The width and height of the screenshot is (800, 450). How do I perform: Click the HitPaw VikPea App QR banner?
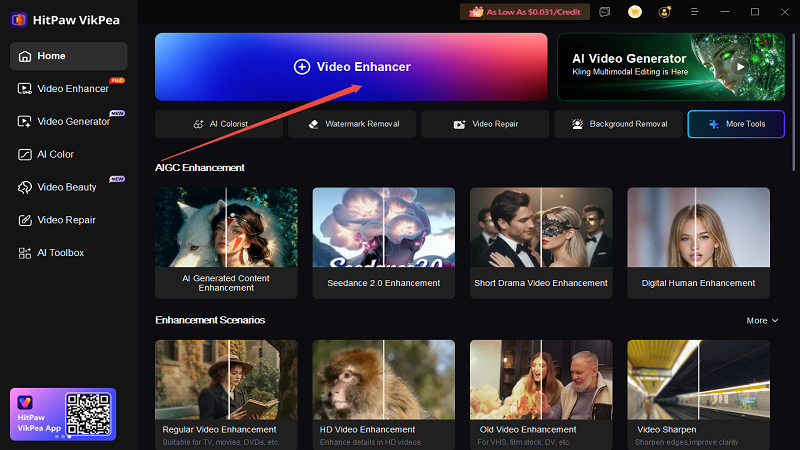(x=63, y=414)
